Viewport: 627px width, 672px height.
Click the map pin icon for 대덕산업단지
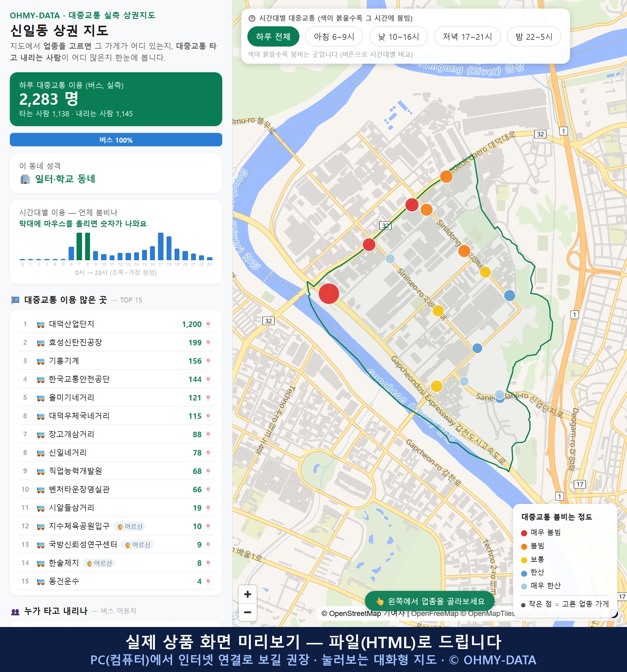208,325
